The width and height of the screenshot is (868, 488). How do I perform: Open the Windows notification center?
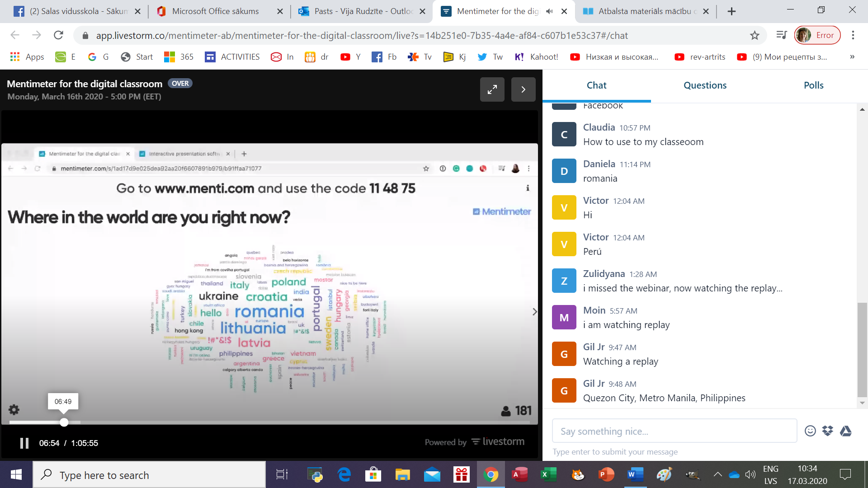coord(845,474)
